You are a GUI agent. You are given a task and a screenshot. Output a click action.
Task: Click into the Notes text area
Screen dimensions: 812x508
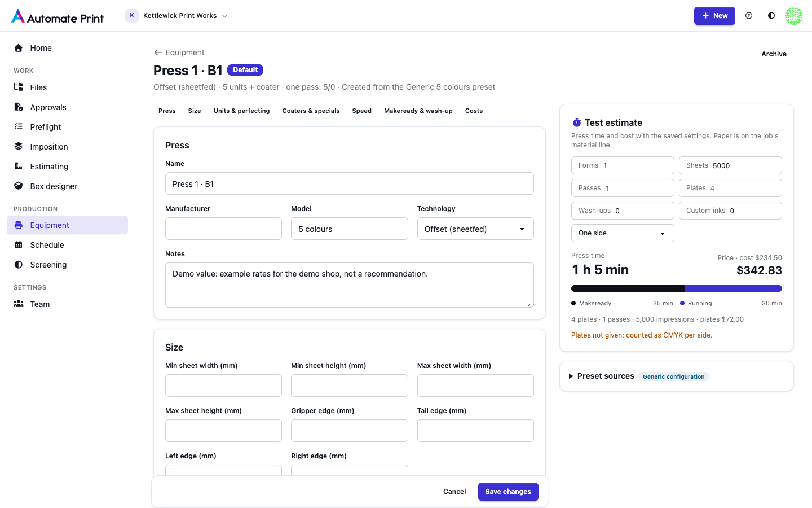point(350,285)
